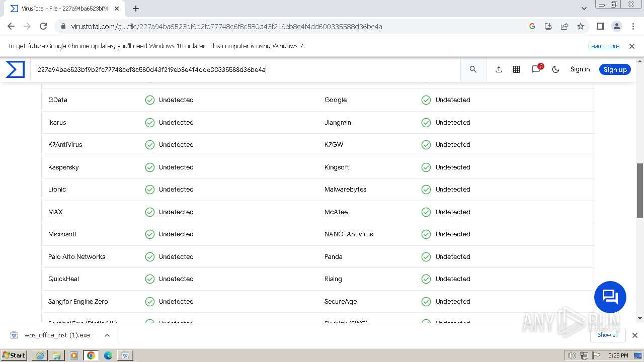The width and height of the screenshot is (644, 362).
Task: Open the file explorer taskbar icon
Action: coord(57,355)
